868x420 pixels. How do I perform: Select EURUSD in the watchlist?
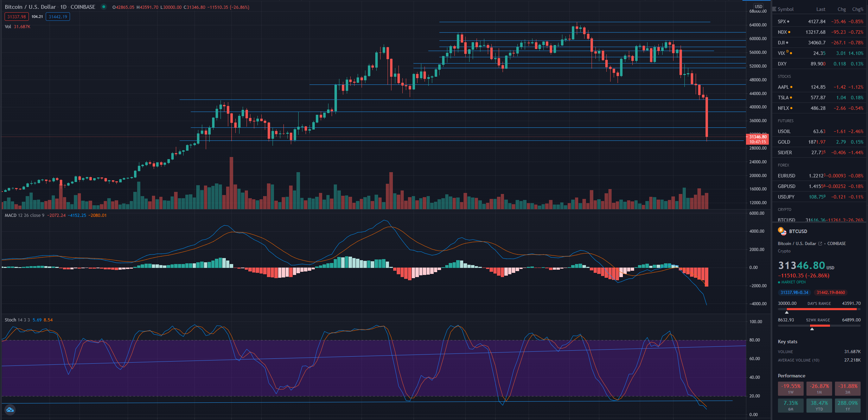[x=820, y=176]
